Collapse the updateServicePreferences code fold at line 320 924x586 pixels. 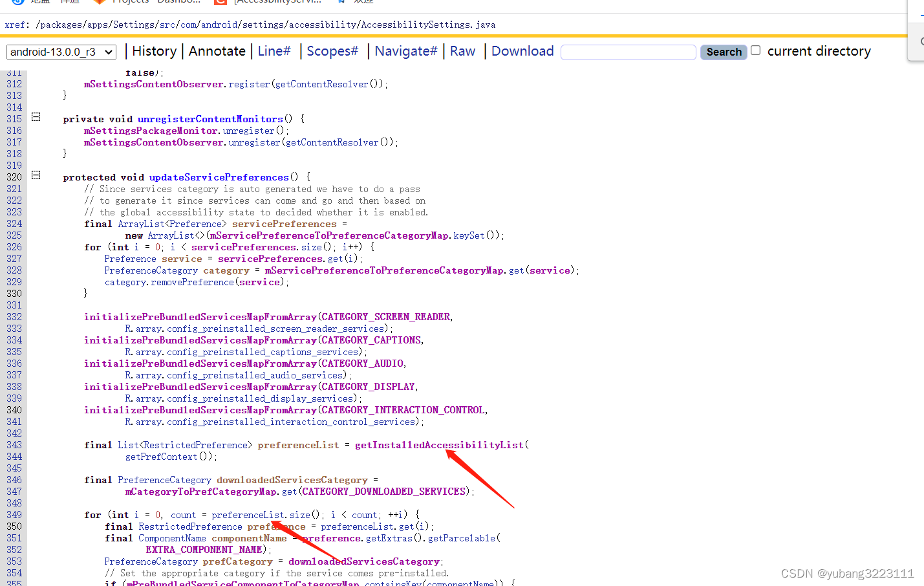tap(36, 175)
